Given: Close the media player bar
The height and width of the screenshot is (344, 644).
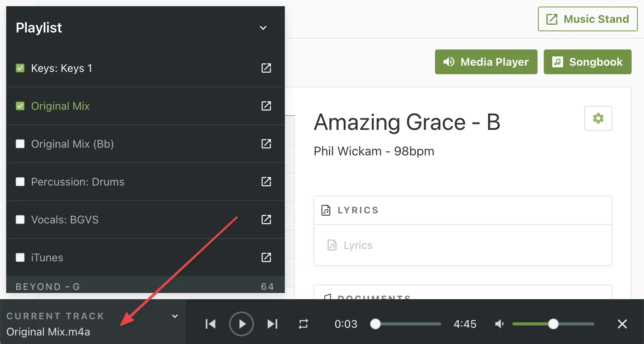Looking at the screenshot, I should 622,324.
